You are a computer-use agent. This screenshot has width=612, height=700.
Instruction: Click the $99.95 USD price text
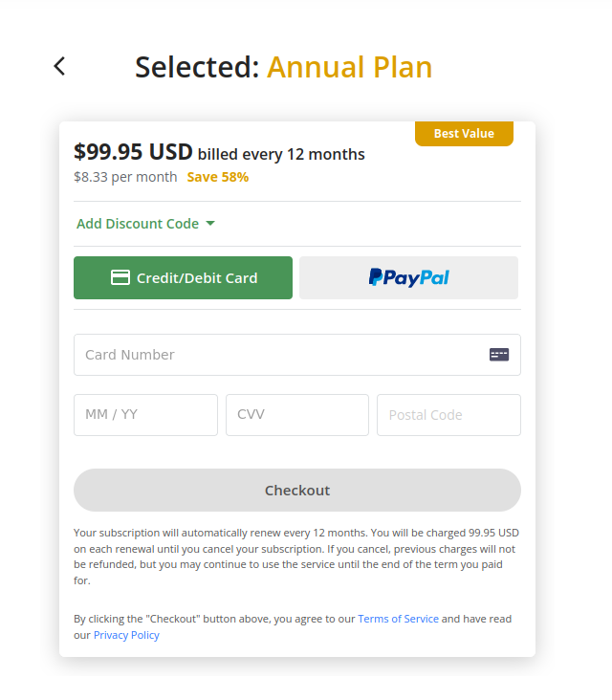pos(133,152)
